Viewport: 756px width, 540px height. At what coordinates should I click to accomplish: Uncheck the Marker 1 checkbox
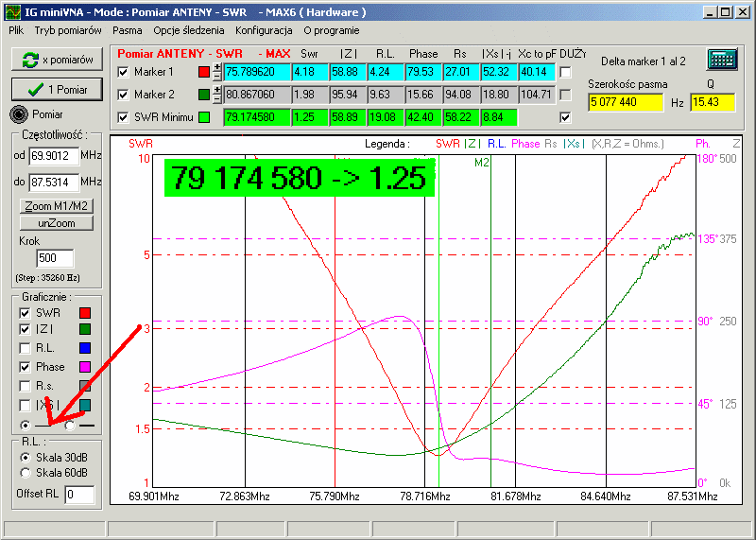tap(123, 72)
